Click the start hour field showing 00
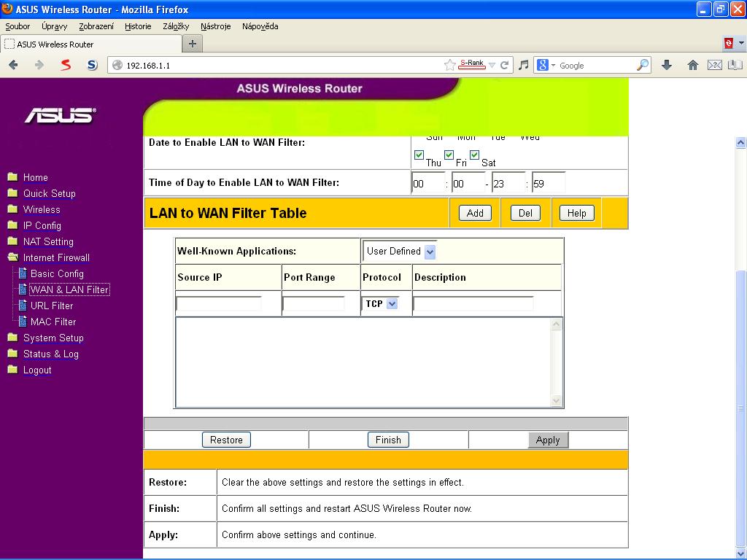 point(428,183)
